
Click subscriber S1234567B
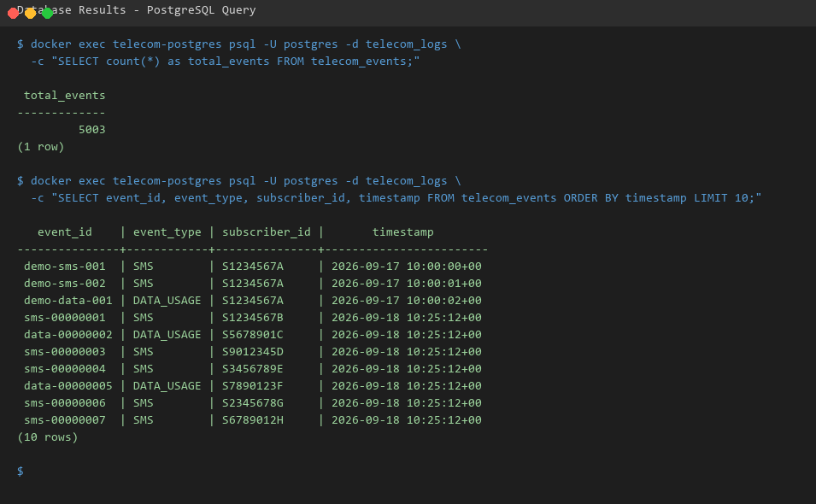coord(253,317)
